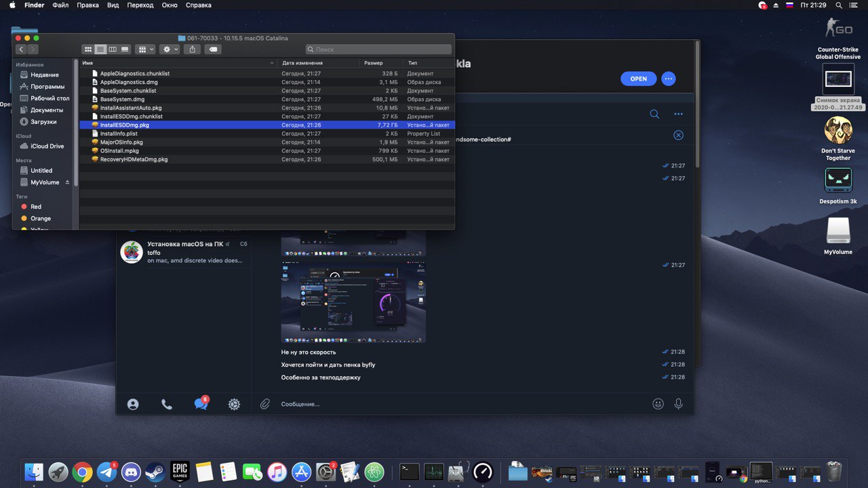Switch Finder to column view
This screenshot has width=868, height=488.
pos(113,49)
